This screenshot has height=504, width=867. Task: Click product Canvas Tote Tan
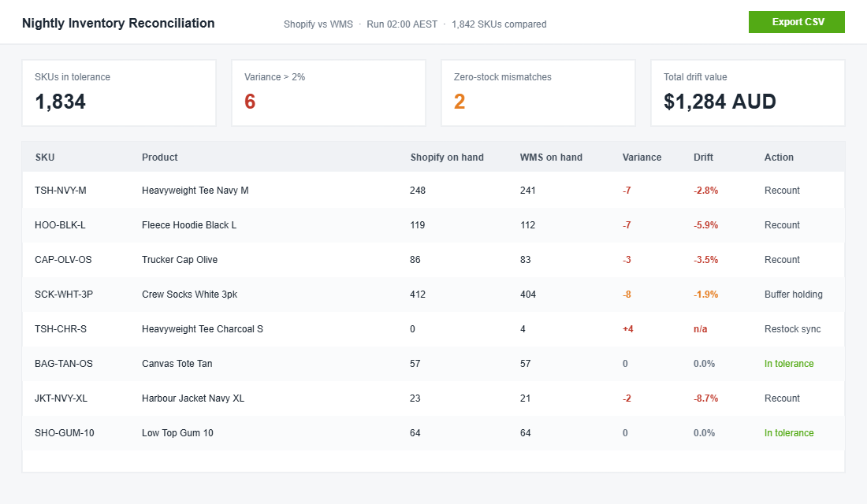click(177, 364)
